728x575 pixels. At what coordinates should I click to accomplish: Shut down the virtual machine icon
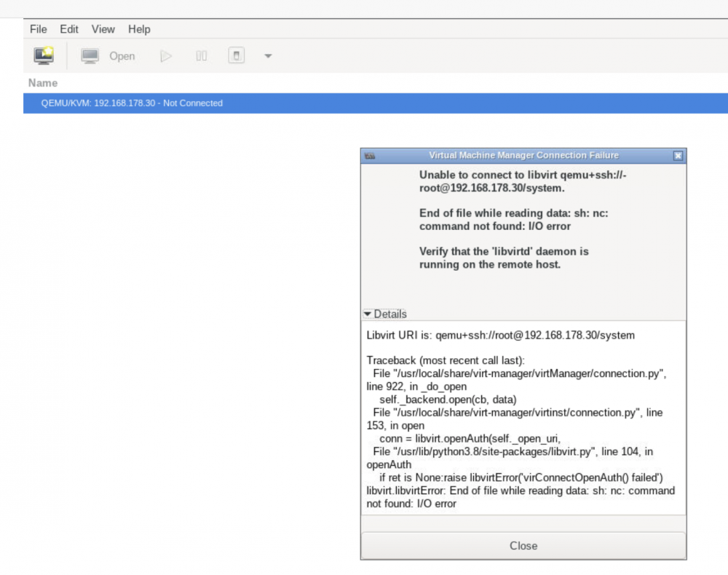(237, 56)
